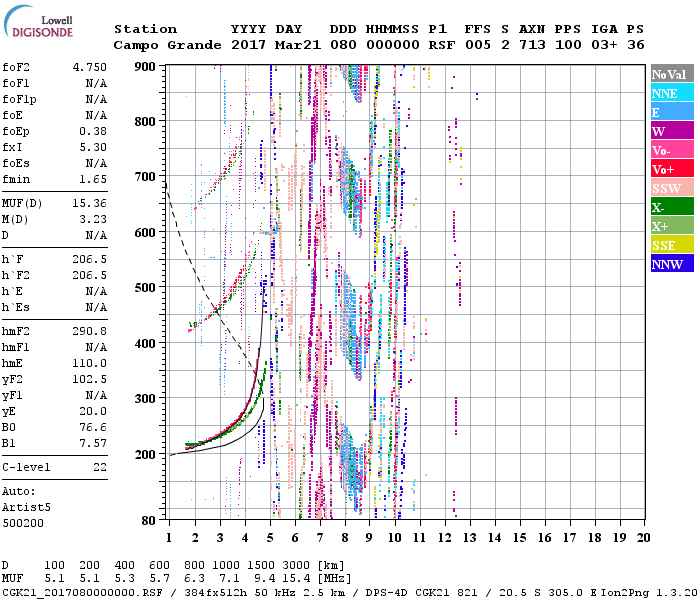Click the D distance 3000 in table
Screen dimensions: 700x600
pyautogui.click(x=296, y=565)
